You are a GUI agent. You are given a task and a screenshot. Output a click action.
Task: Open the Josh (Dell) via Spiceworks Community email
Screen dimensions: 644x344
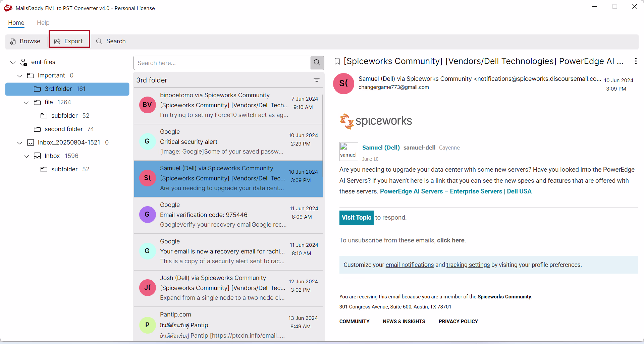pos(228,288)
